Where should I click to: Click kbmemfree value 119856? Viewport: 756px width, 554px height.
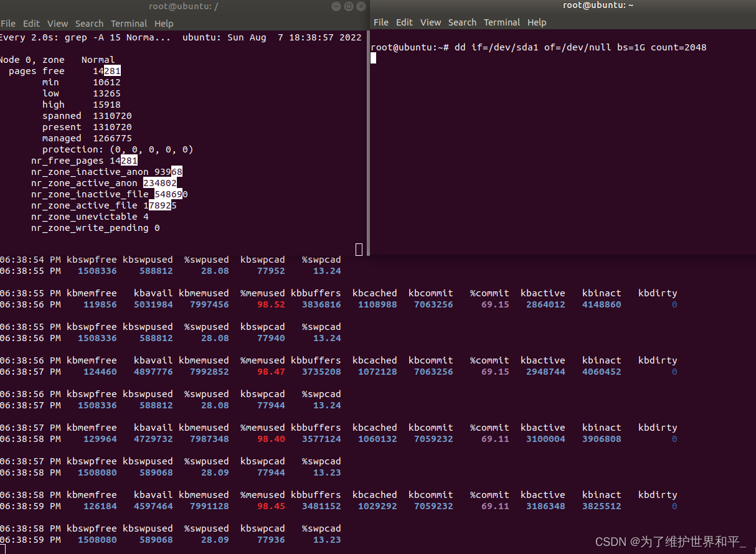[x=100, y=304]
